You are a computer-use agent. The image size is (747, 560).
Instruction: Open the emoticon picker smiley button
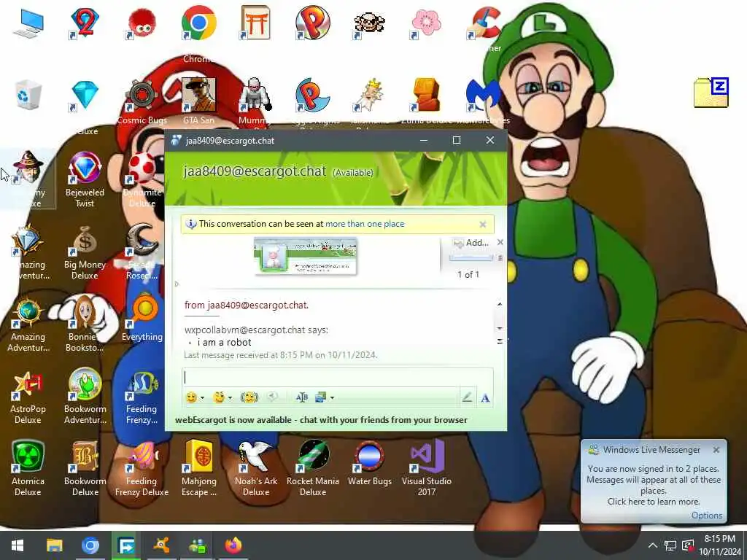[192, 397]
